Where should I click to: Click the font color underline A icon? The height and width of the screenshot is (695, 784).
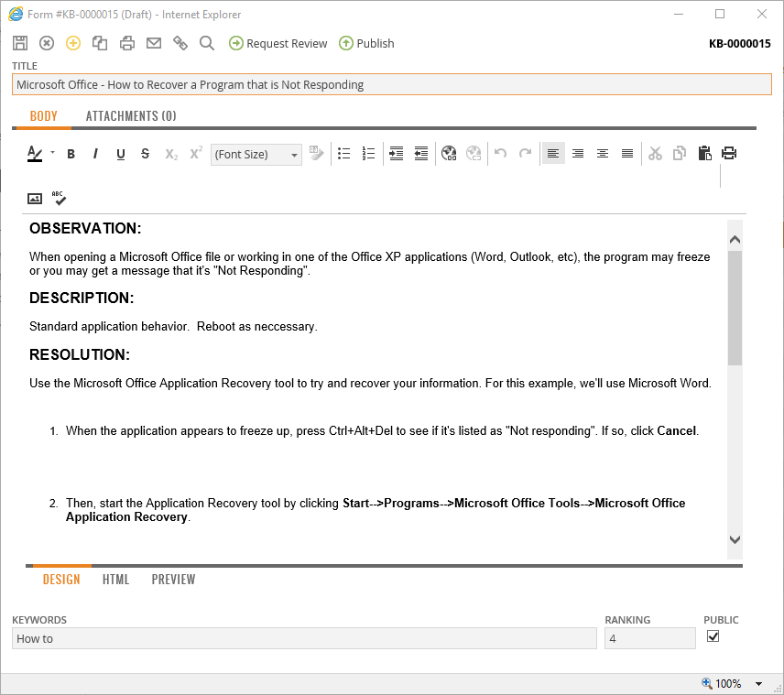(x=35, y=154)
